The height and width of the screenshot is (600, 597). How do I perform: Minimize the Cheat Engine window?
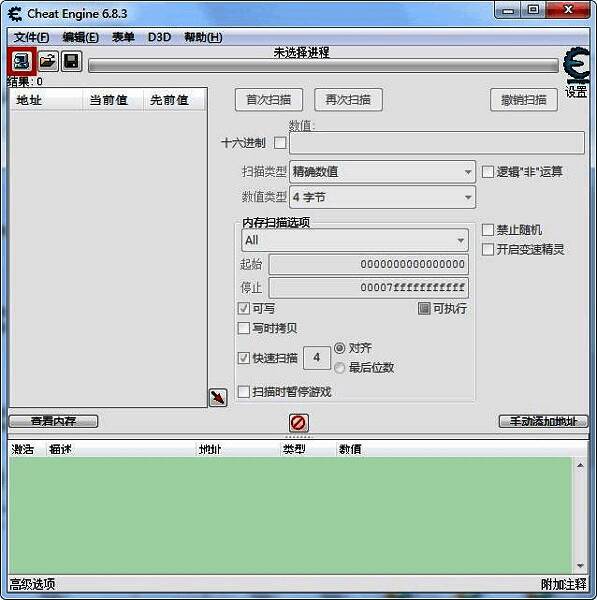(x=508, y=10)
